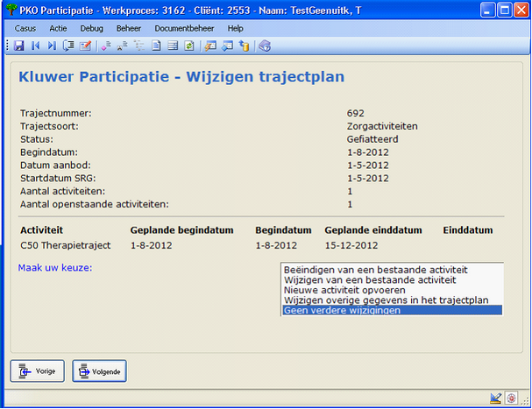Click the 'C50 Therapietraject' activity cell

[x=66, y=245]
